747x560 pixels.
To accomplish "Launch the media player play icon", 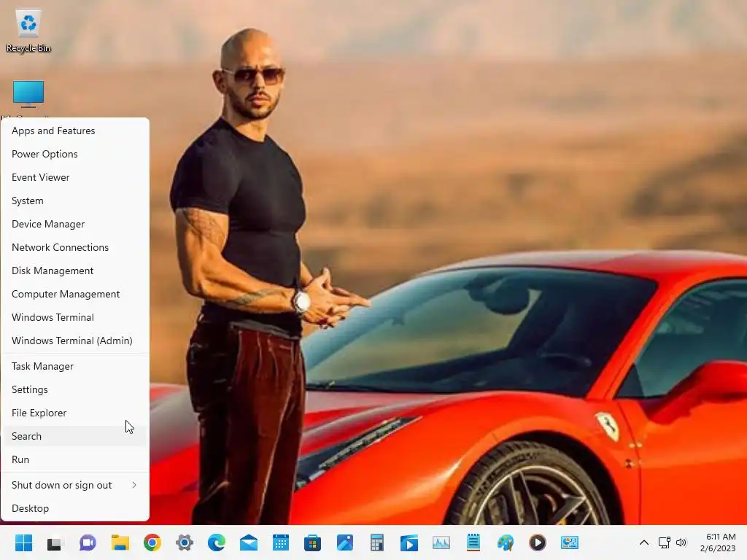I will 538,542.
